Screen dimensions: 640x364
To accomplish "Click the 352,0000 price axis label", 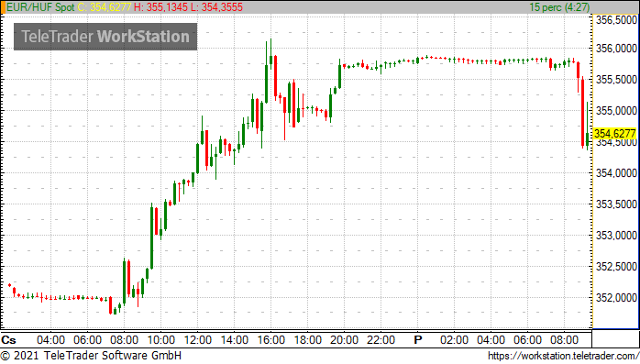I will (616, 297).
